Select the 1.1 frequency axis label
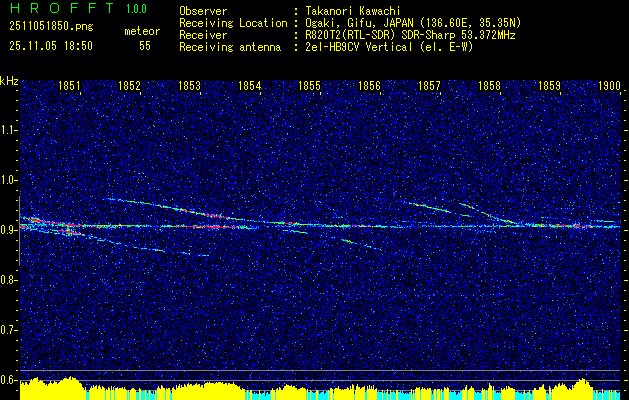The width and height of the screenshot is (629, 400). click(x=9, y=130)
